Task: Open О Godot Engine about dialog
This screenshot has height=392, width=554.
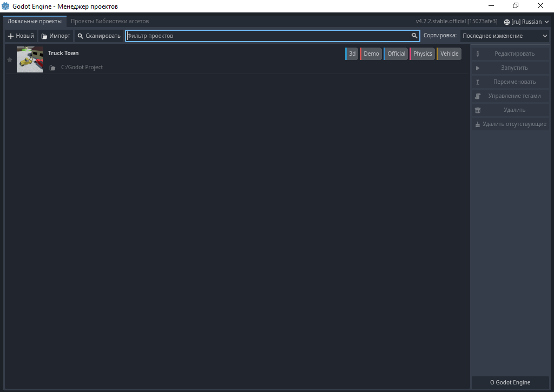Action: coord(510,382)
